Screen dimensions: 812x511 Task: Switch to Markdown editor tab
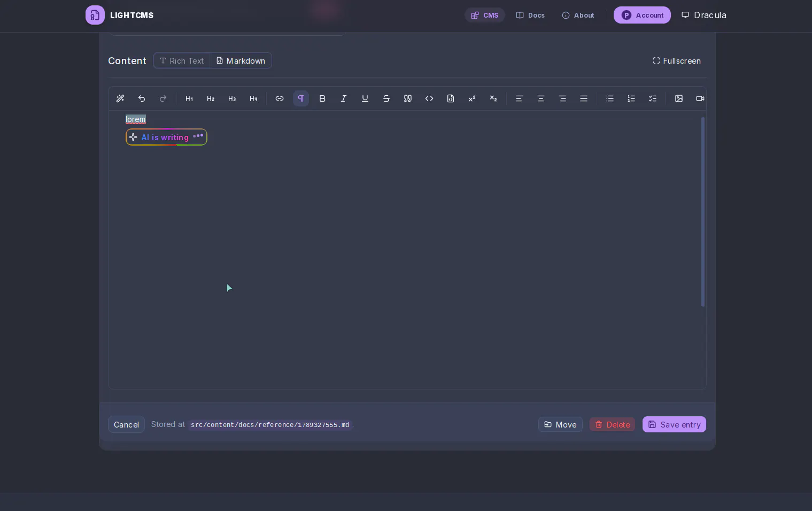(x=241, y=61)
